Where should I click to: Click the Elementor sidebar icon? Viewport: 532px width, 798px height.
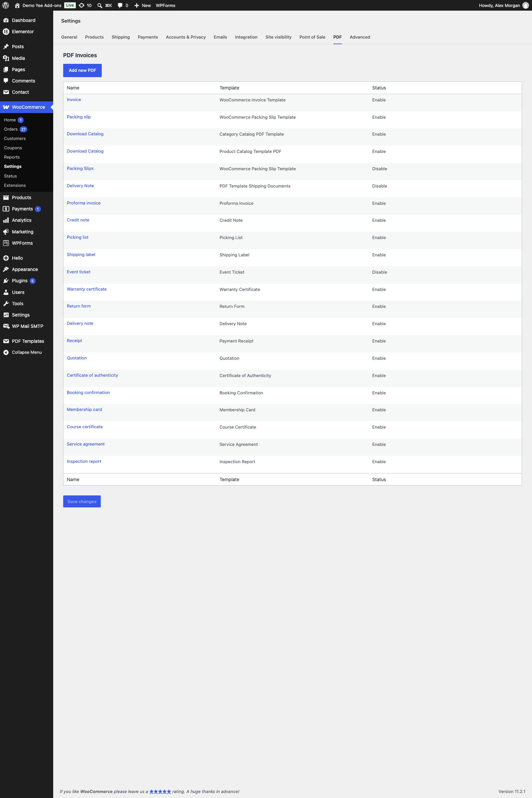pyautogui.click(x=6, y=32)
